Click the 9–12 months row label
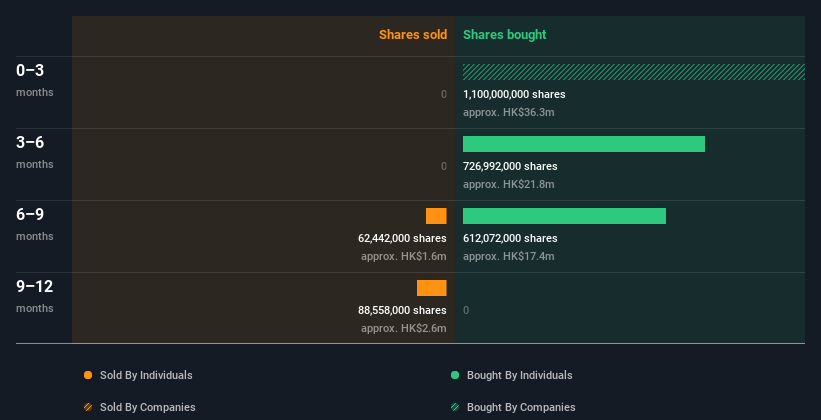821x420 pixels. [x=35, y=296]
